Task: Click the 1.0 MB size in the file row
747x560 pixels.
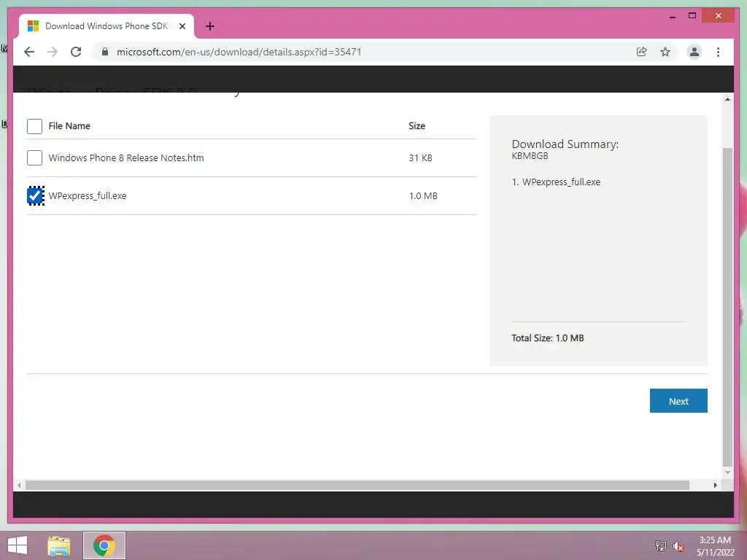Action: click(x=423, y=195)
